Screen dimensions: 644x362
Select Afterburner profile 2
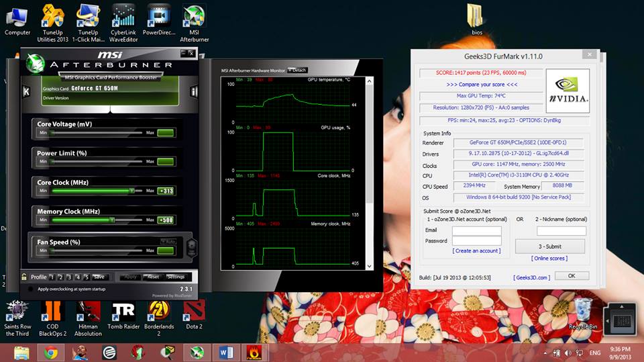coord(60,277)
